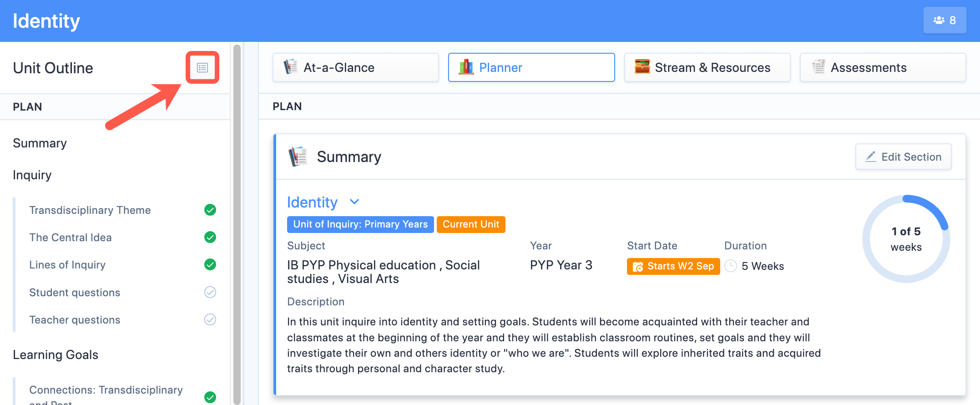
Task: Click the Unit Outline collapse icon
Action: pyautogui.click(x=202, y=67)
